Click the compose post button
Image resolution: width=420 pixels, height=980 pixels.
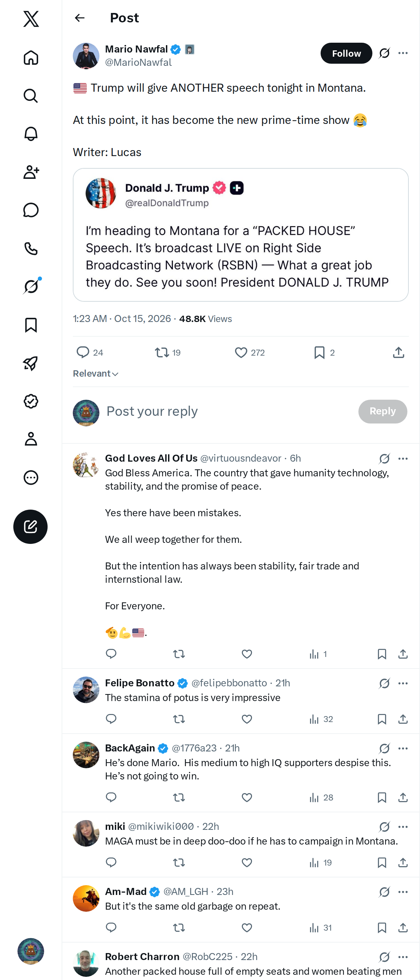coord(30,526)
